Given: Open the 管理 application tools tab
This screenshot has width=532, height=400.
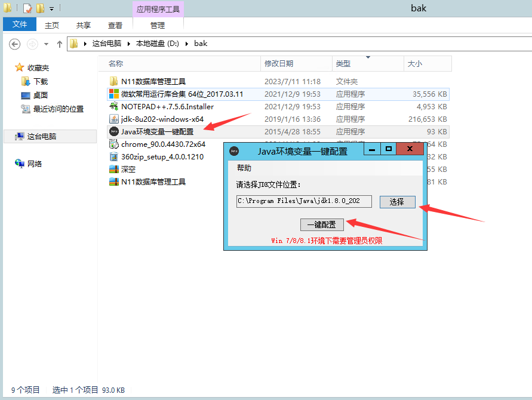Looking at the screenshot, I should coord(158,24).
